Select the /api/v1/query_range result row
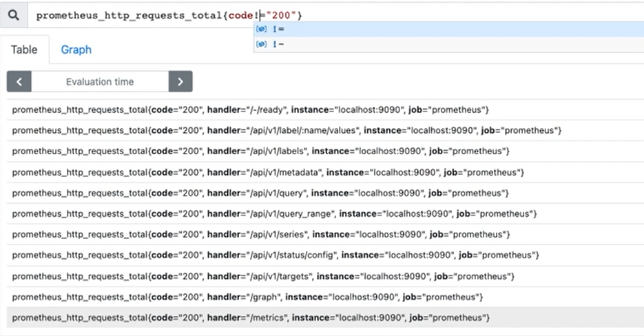 274,213
